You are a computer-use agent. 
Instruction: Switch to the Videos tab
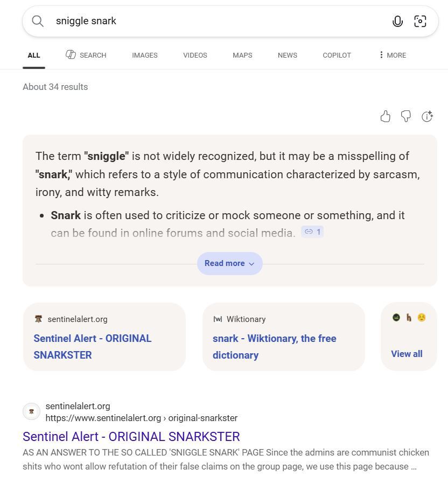point(195,55)
